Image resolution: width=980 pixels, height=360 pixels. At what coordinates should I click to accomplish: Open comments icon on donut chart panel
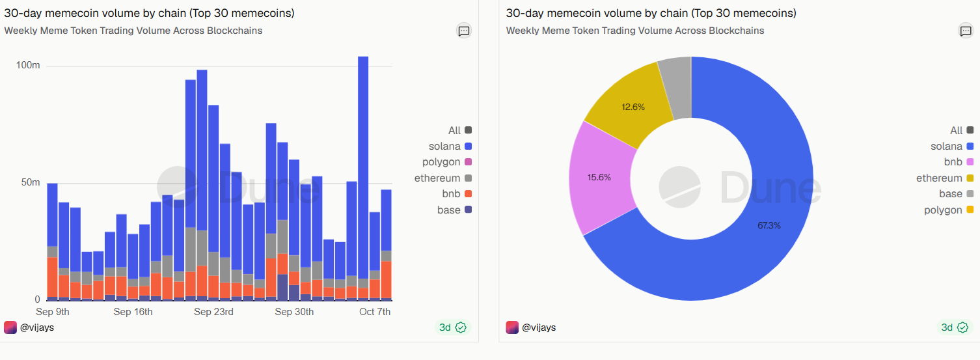pyautogui.click(x=966, y=31)
